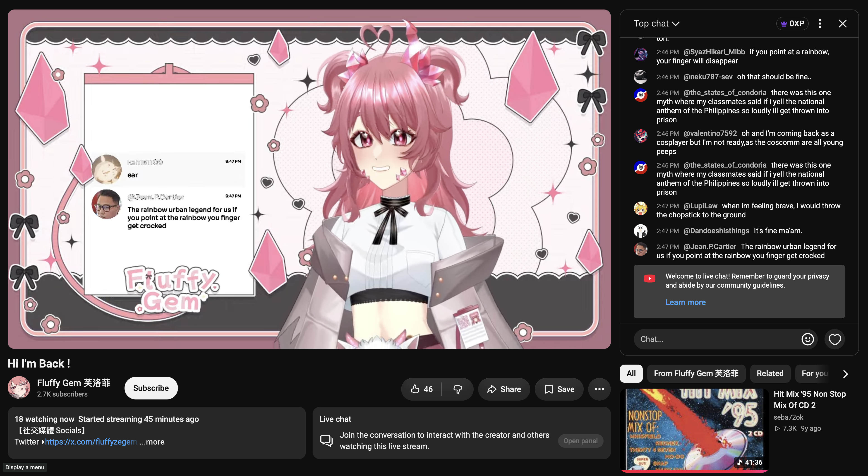Open the Top chat dropdown
The width and height of the screenshot is (868, 476).
(x=656, y=24)
